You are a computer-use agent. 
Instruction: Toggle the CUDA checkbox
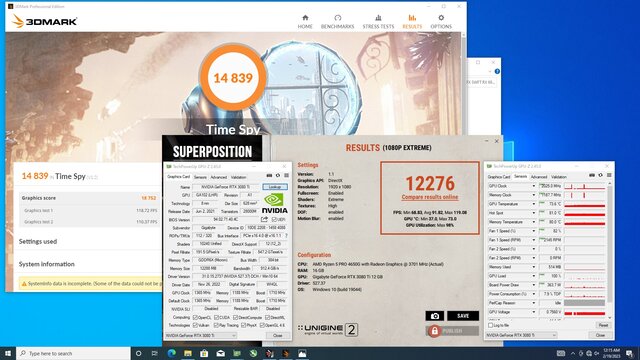pos(217,318)
